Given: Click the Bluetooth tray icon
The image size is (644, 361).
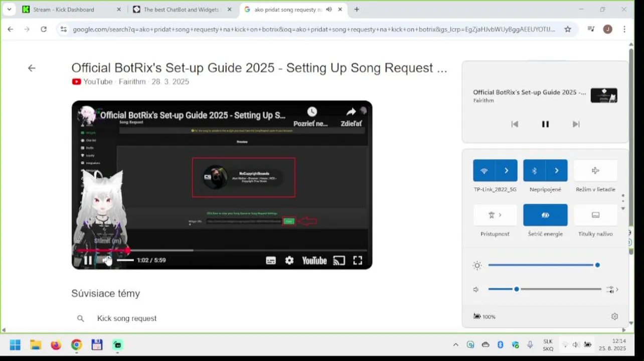Looking at the screenshot, I should click(x=500, y=345).
